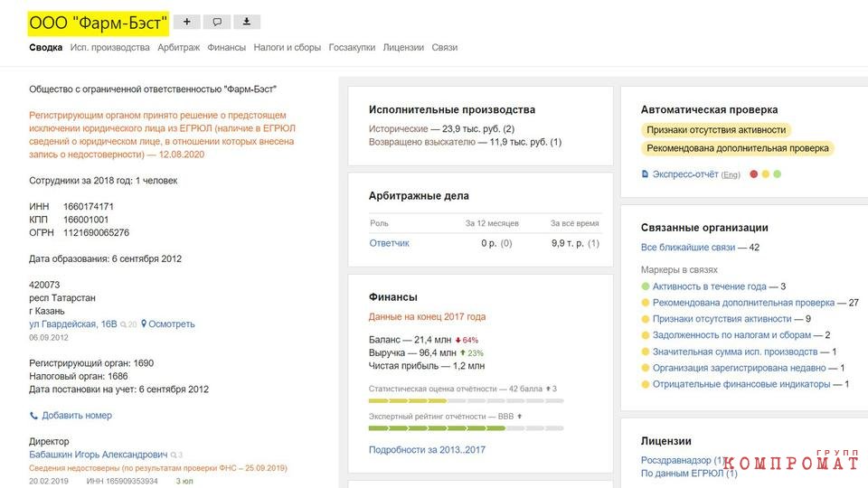Click the map pin icon near Осмотреть
The height and width of the screenshot is (488, 868).
point(144,324)
